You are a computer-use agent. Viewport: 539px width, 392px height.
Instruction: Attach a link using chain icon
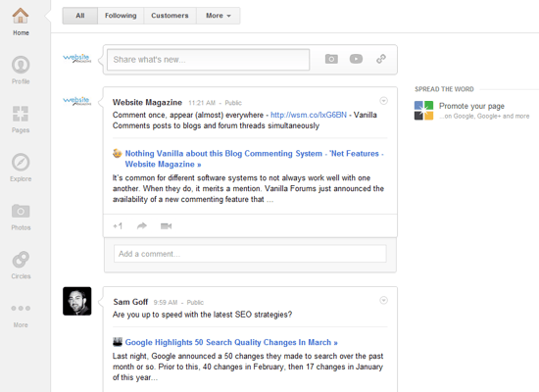tap(381, 59)
